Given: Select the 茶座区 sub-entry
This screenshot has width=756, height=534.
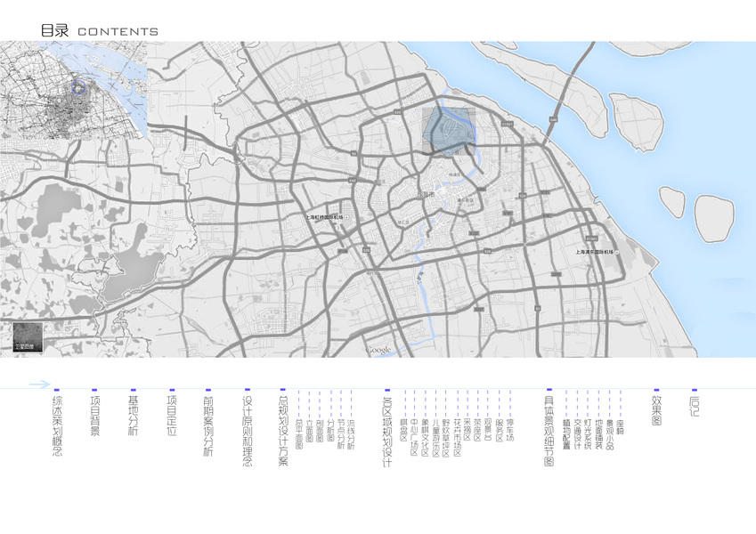Looking at the screenshot, I should 478,431.
